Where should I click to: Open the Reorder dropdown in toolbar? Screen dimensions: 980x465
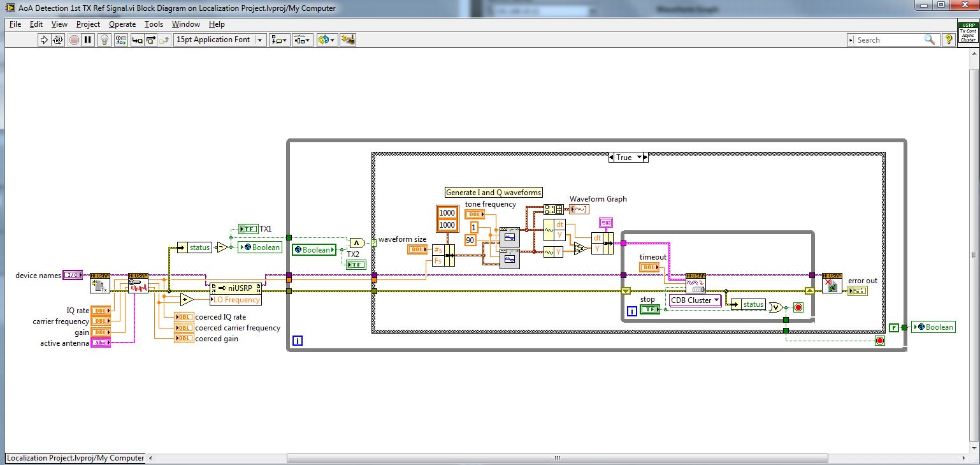[327, 40]
